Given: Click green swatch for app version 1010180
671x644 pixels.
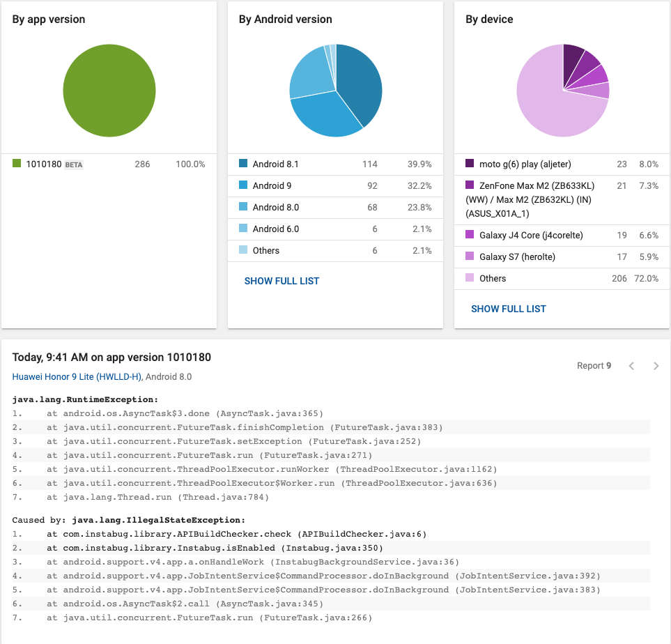Looking at the screenshot, I should (17, 163).
